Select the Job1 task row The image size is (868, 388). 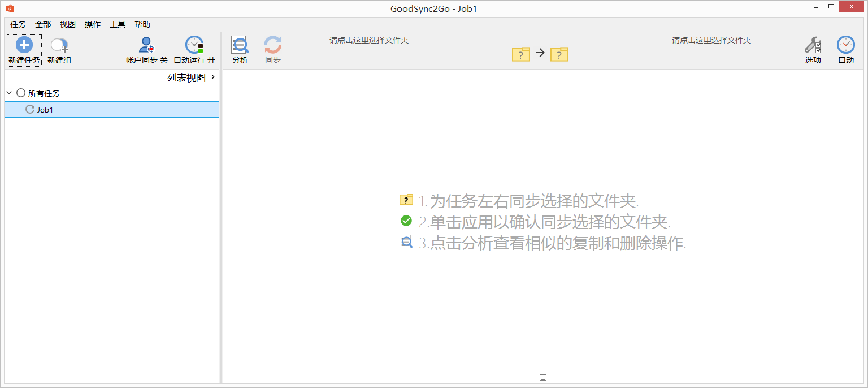coord(112,110)
